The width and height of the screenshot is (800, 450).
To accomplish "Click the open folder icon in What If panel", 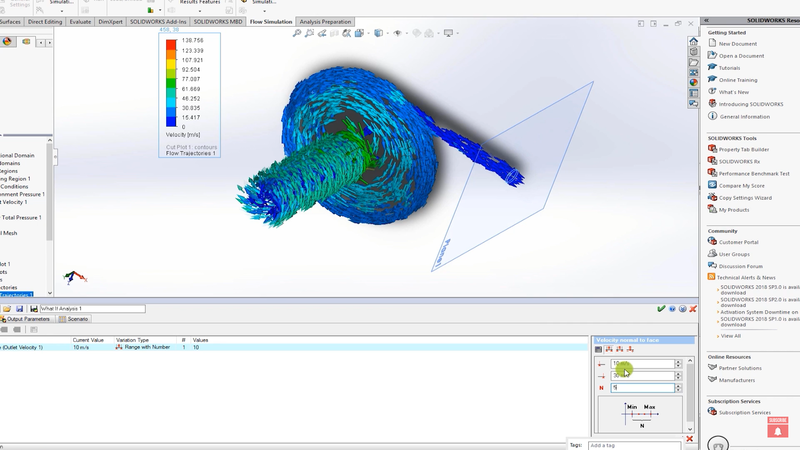I will pos(6,309).
